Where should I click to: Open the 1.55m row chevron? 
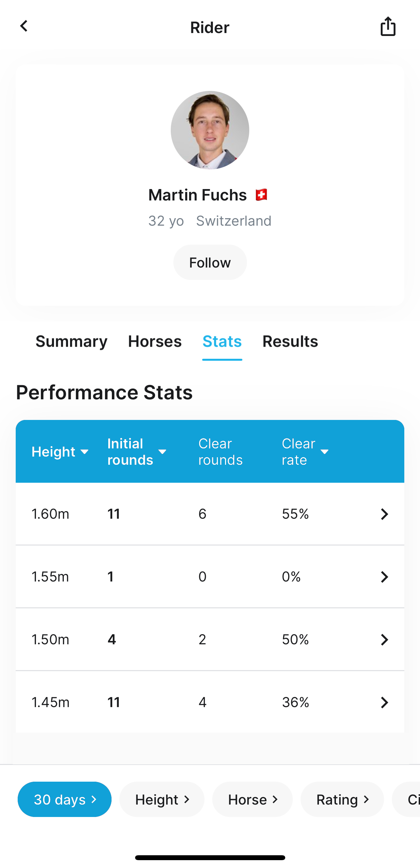coord(384,577)
